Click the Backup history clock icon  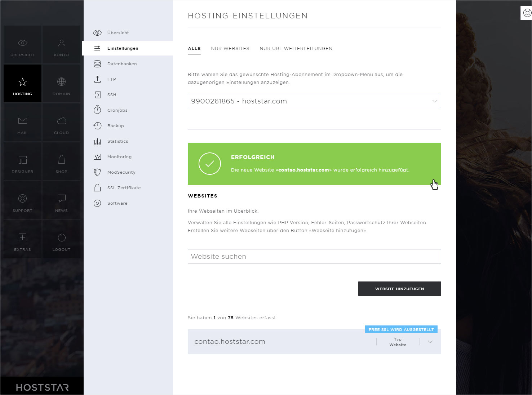[97, 126]
